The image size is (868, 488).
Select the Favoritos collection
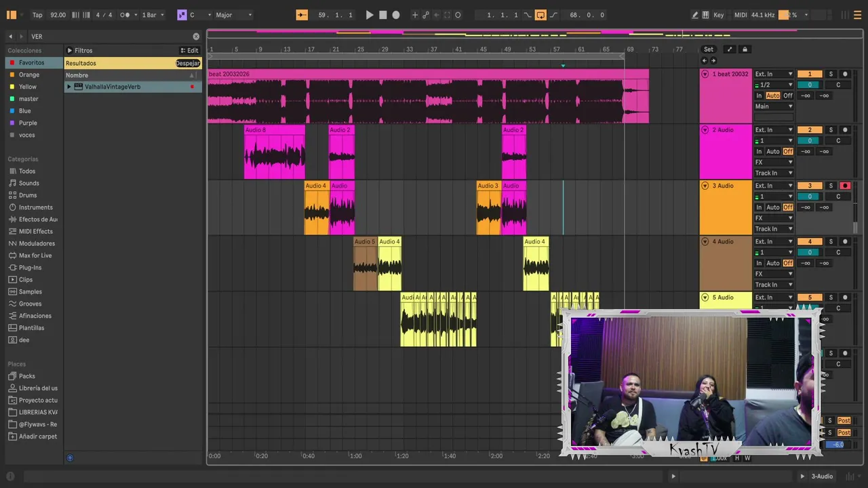coord(31,62)
